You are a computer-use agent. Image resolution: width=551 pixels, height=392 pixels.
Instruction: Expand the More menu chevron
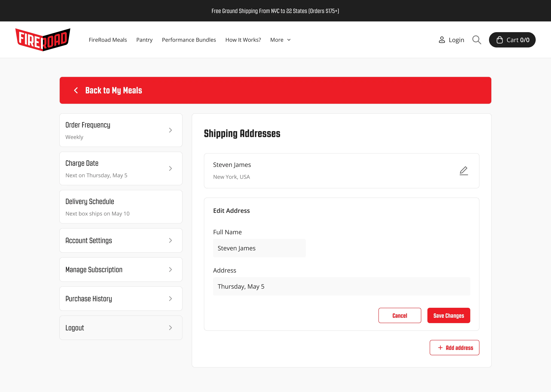click(x=289, y=40)
